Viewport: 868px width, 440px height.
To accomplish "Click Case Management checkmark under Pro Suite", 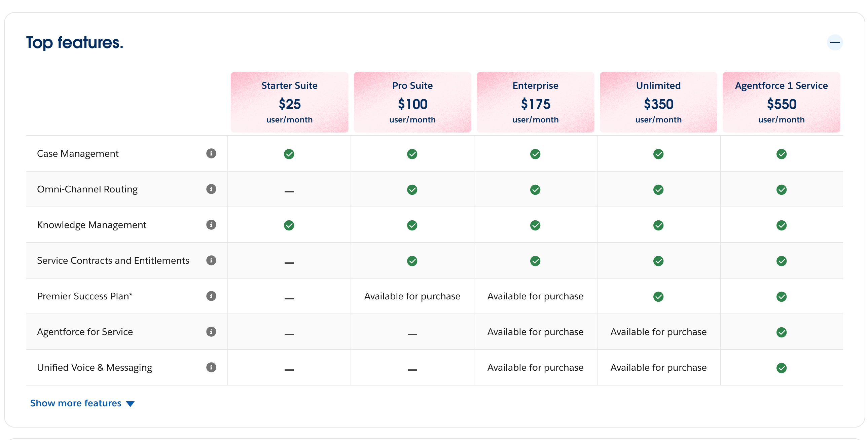I will pyautogui.click(x=412, y=154).
